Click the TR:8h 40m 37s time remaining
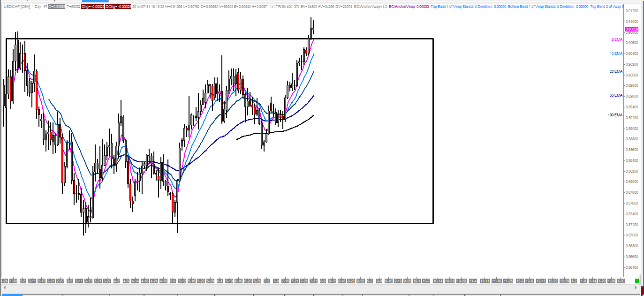644x296 pixels. [x=288, y=7]
